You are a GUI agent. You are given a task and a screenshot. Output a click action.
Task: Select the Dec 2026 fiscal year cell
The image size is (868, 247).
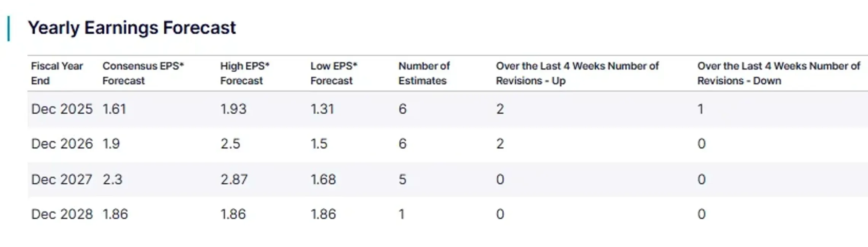[62, 144]
